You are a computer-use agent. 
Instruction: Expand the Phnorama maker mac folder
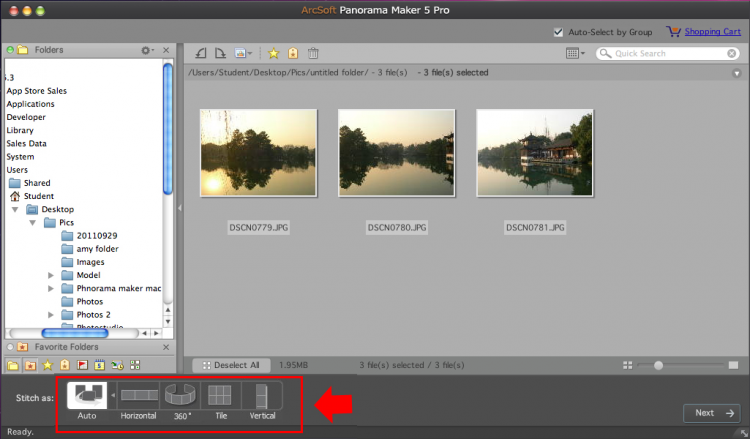(x=51, y=288)
